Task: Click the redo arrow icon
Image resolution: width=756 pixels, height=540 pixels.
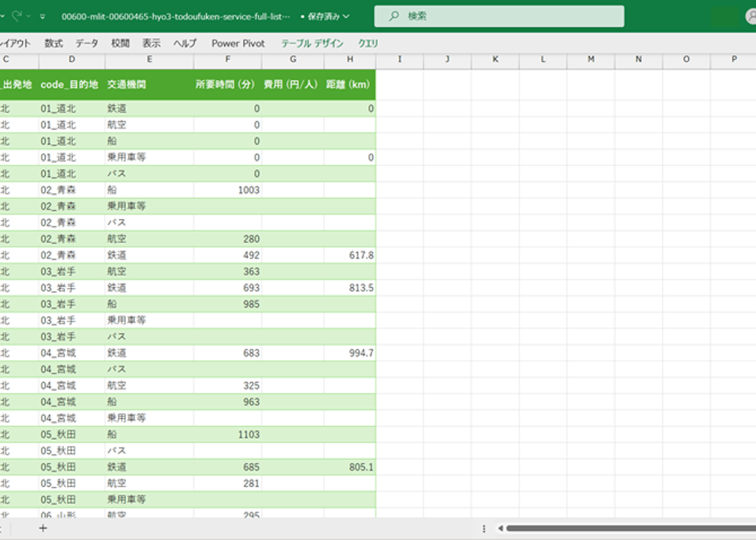Action: pyautogui.click(x=17, y=16)
